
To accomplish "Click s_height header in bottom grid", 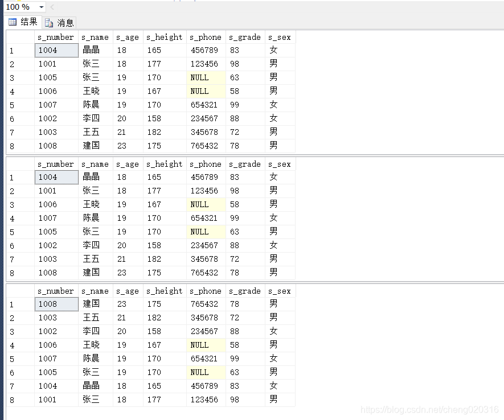I will point(165,291).
